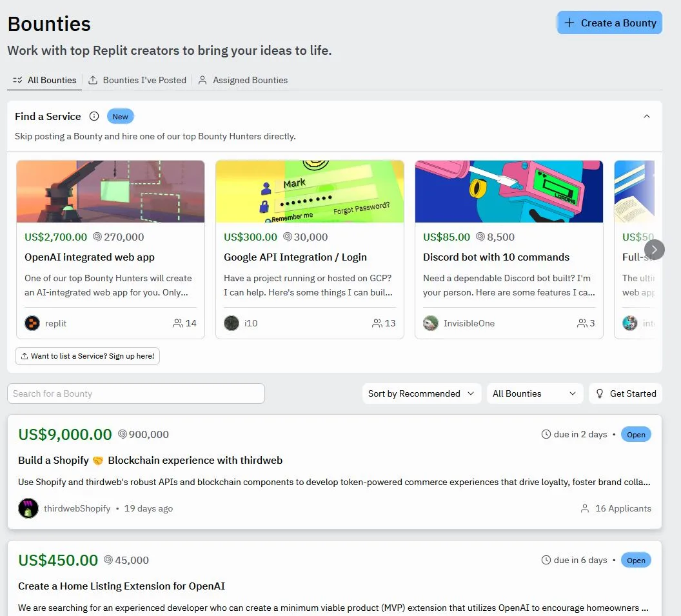The image size is (681, 616).
Task: Click the clock icon next to due in 6 days
Action: click(546, 561)
